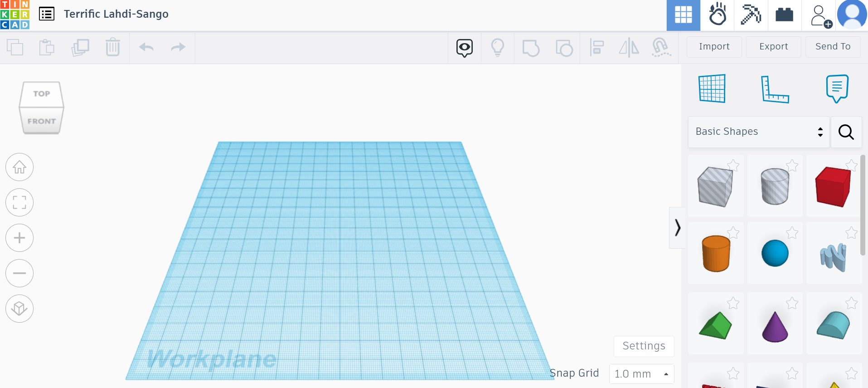The height and width of the screenshot is (388, 868).
Task: Select the teal Round Roof shape
Action: pos(834,325)
